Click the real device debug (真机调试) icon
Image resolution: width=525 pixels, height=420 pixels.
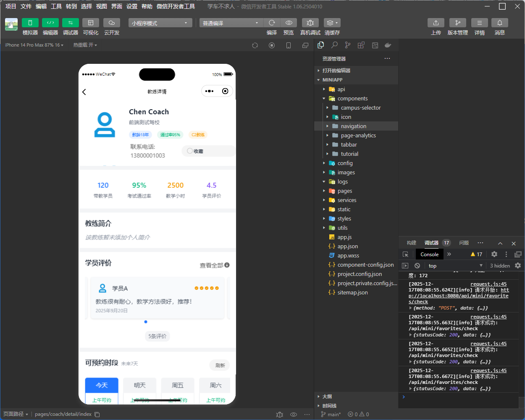point(310,23)
